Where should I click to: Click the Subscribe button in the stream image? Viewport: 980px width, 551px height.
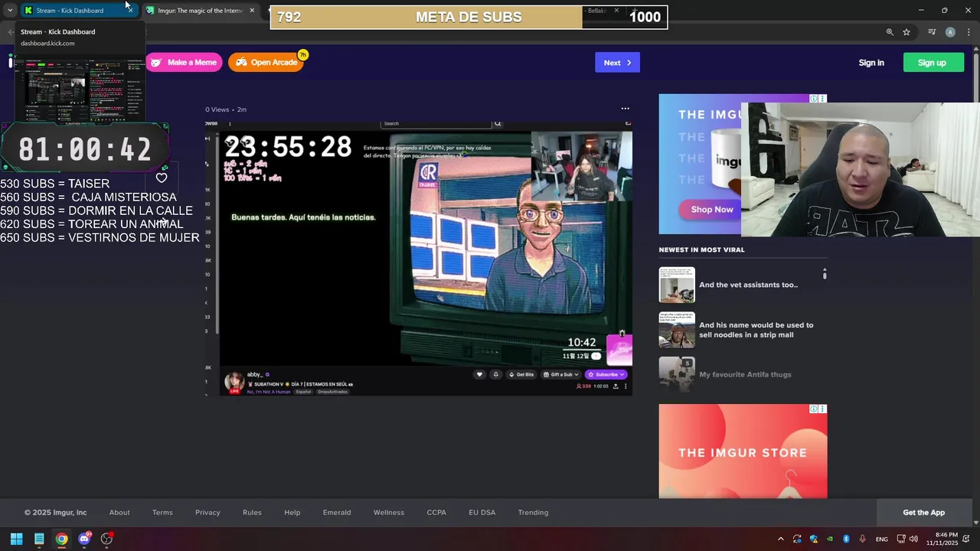(606, 374)
